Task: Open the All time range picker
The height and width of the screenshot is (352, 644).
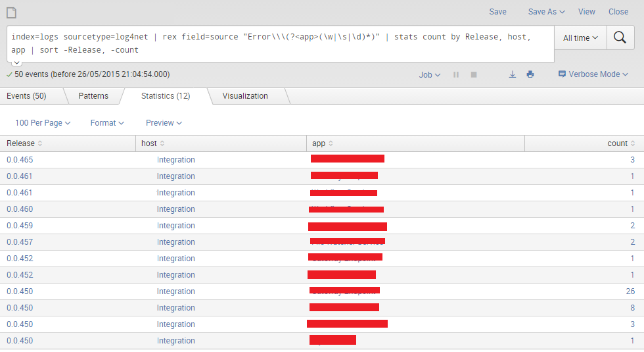Action: pos(580,38)
